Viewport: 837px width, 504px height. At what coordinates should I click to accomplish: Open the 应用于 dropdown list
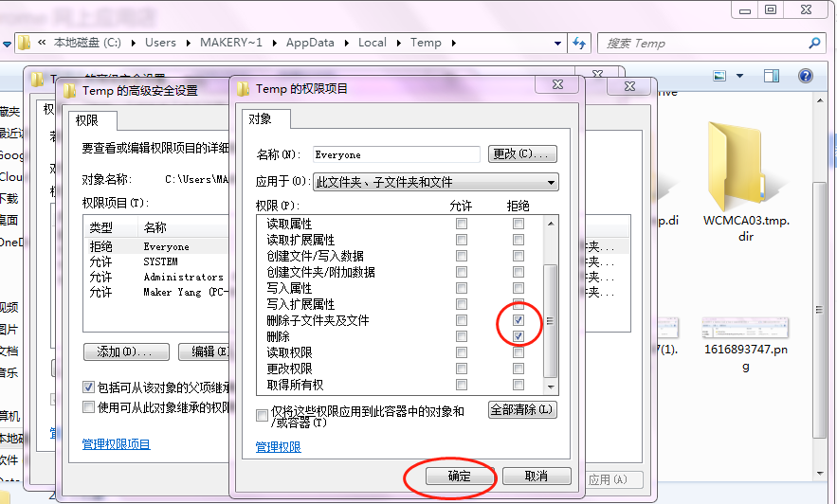point(551,182)
